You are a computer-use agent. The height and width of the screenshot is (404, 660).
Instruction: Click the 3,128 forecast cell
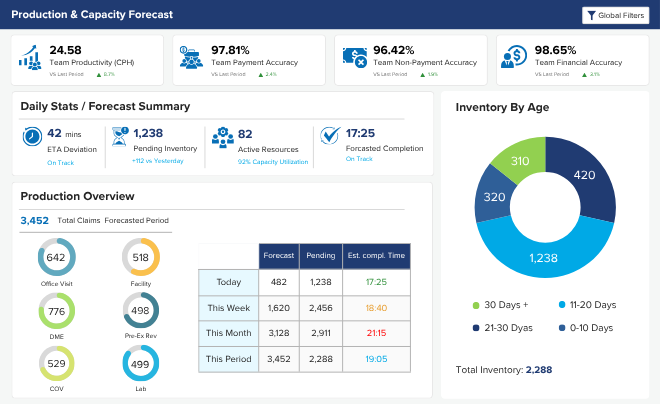[x=279, y=333]
